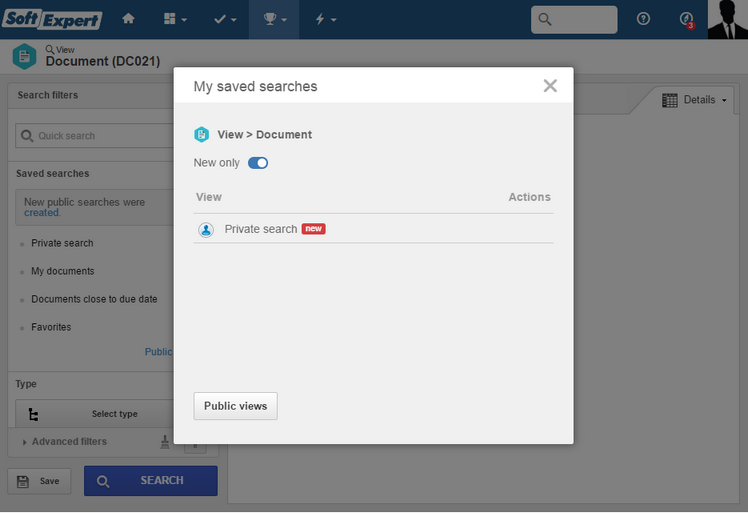Click the Details grid icon
The height and width of the screenshot is (513, 748).
click(x=670, y=100)
